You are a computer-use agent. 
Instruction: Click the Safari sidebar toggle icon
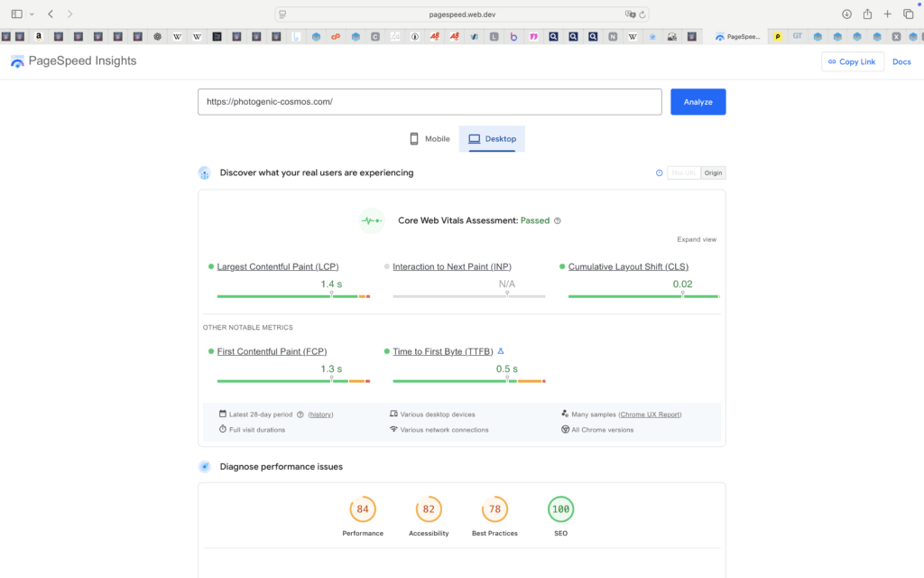click(x=16, y=14)
